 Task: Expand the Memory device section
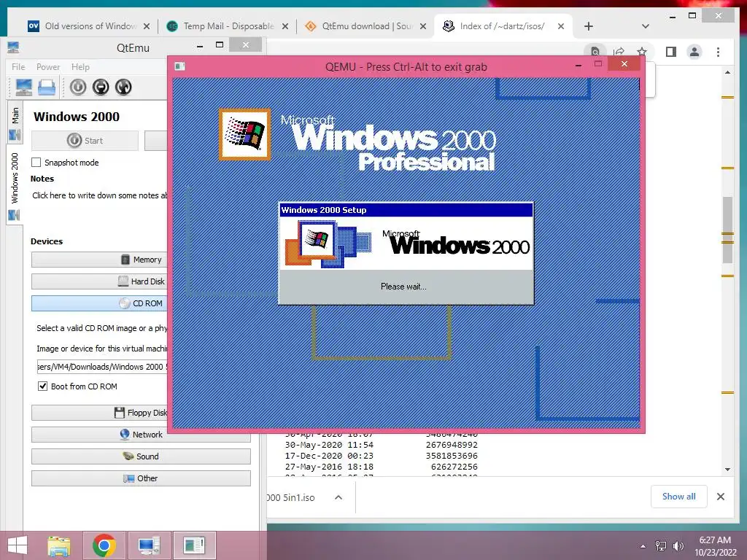coord(99,260)
